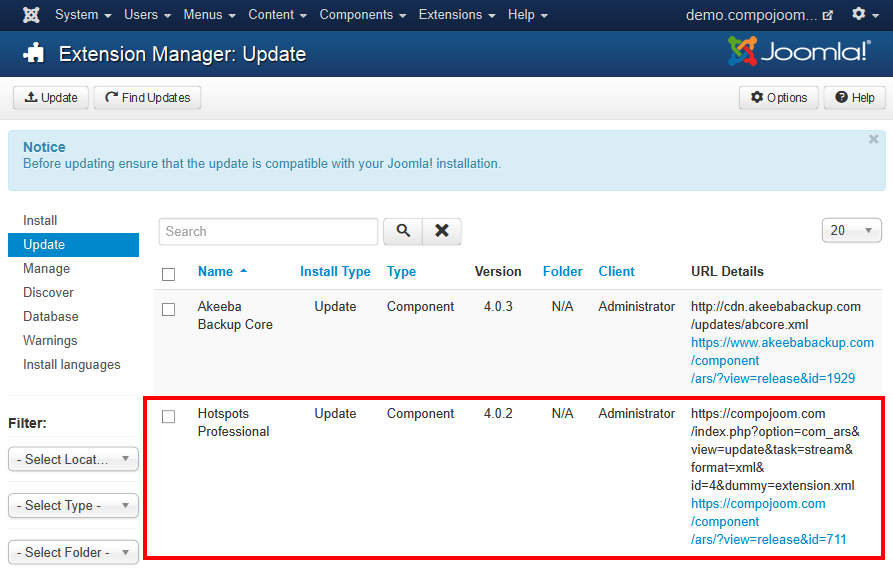Go to Warnings in sidebar

pos(50,340)
